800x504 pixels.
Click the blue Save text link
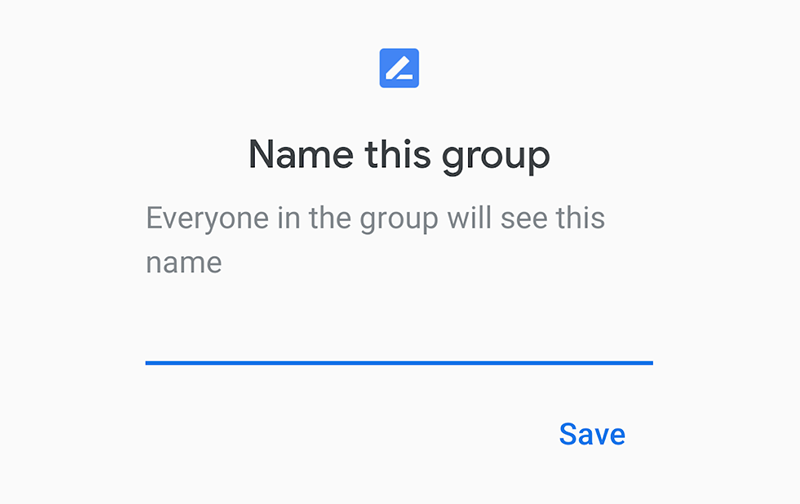592,434
